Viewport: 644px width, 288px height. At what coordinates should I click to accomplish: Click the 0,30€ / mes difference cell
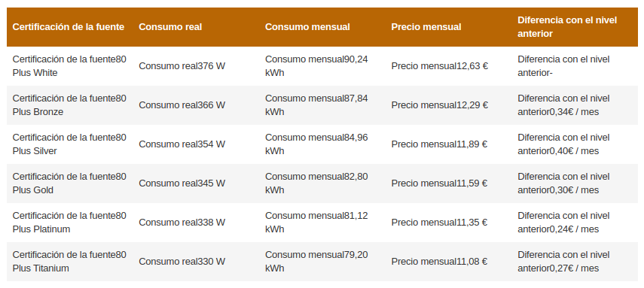pyautogui.click(x=575, y=183)
